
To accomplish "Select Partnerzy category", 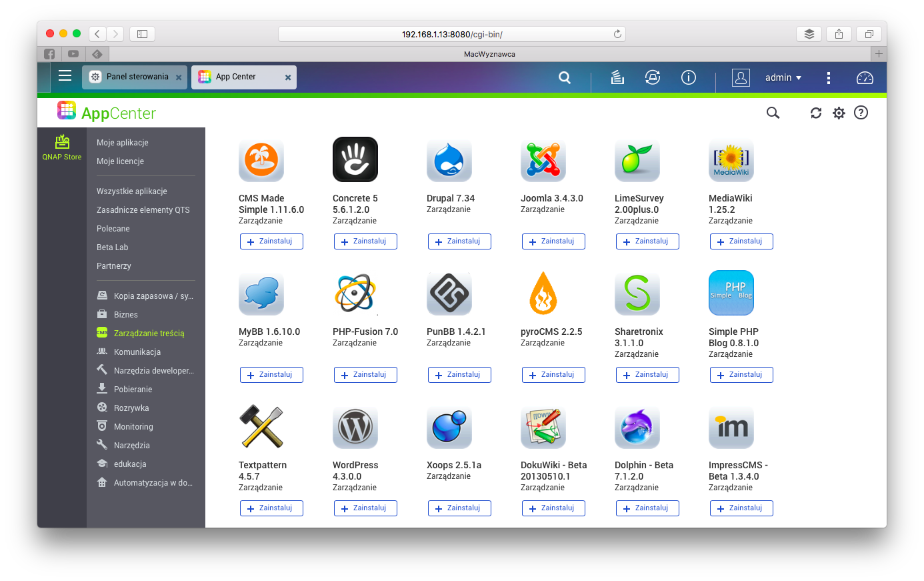I will tap(114, 266).
